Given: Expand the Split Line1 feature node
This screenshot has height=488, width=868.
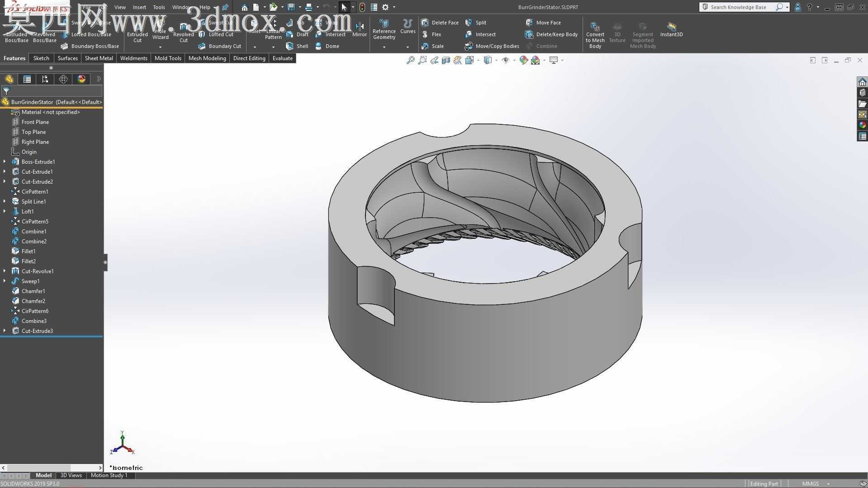Looking at the screenshot, I should (5, 201).
